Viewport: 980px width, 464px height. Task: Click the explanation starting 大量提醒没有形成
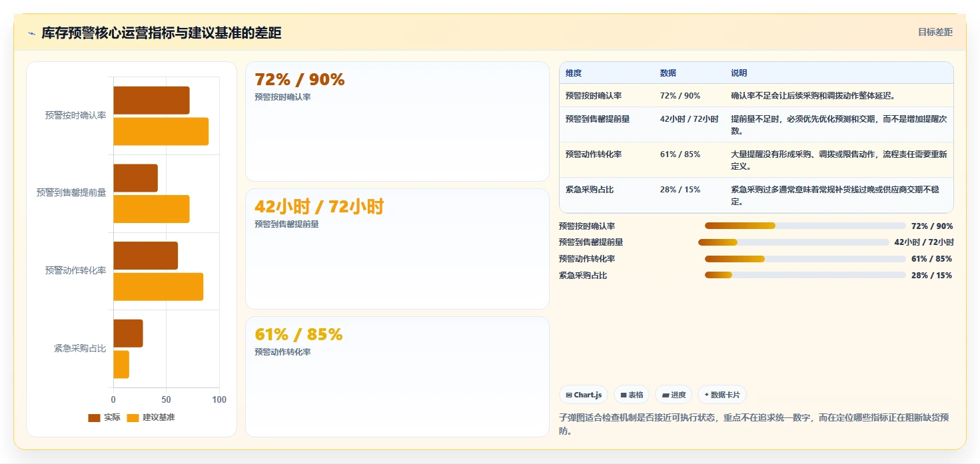click(x=839, y=160)
